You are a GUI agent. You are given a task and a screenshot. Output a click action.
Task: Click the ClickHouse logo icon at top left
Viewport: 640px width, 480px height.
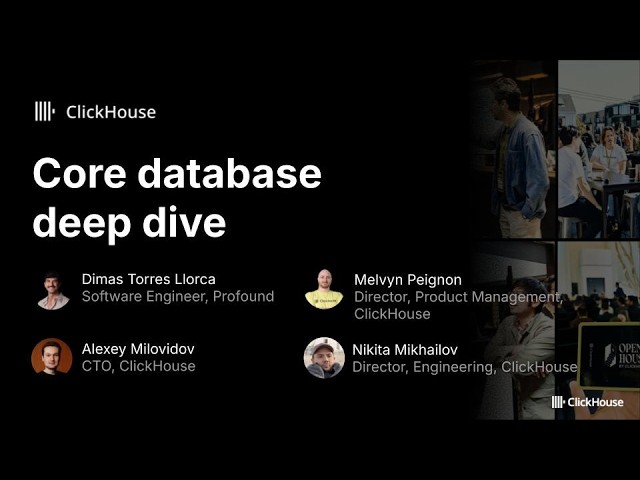coord(45,111)
